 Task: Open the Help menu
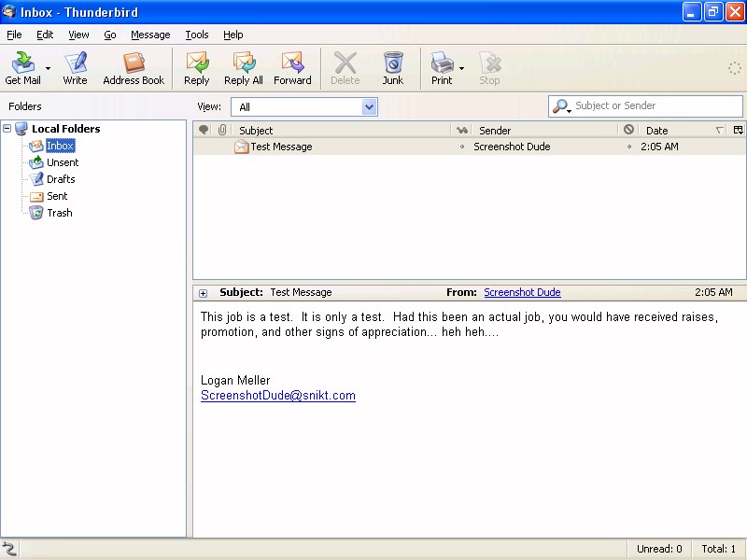click(233, 35)
